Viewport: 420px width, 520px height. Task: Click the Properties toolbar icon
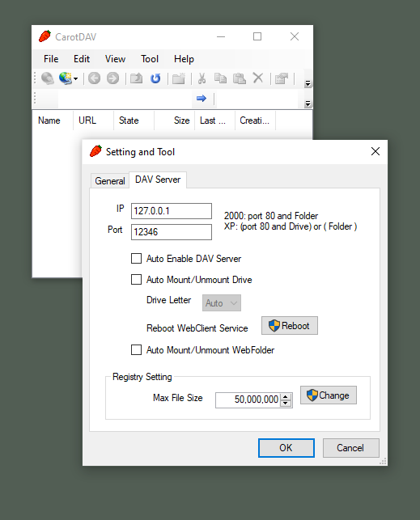tap(282, 78)
